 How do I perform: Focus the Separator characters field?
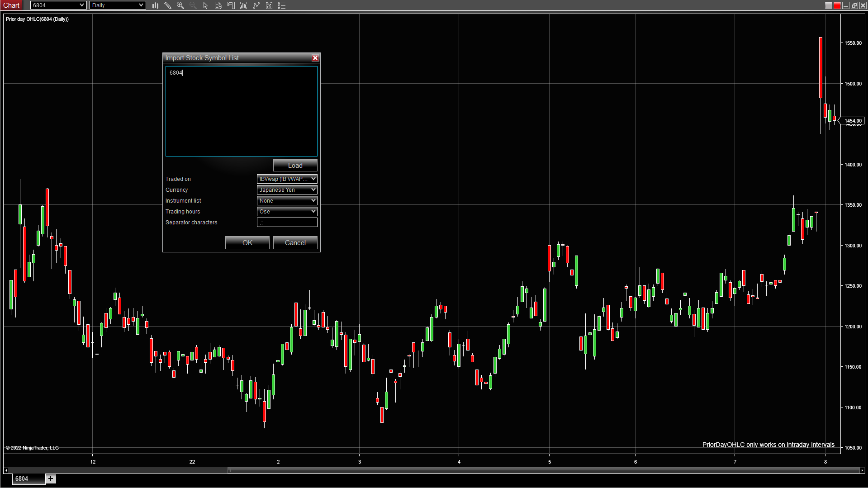287,223
